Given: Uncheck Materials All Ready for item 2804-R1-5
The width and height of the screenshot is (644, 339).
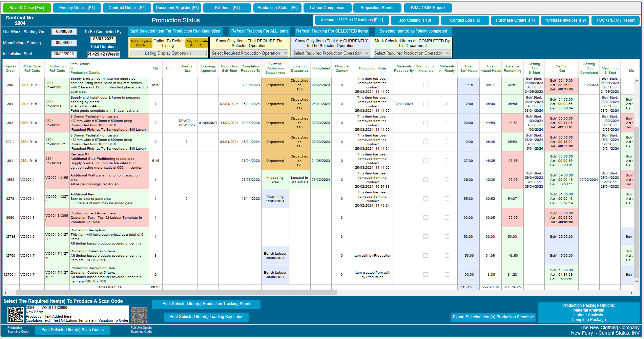Looking at the screenshot, I should click(x=447, y=103).
